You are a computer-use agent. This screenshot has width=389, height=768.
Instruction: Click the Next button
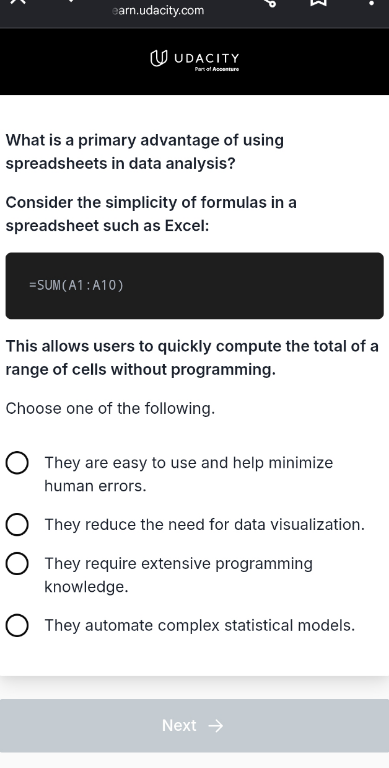pyautogui.click(x=194, y=725)
